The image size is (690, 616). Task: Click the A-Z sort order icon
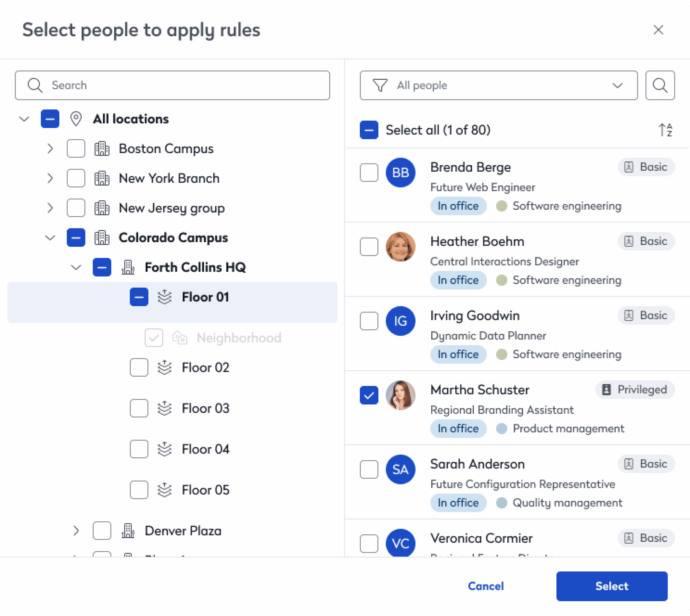pyautogui.click(x=665, y=130)
